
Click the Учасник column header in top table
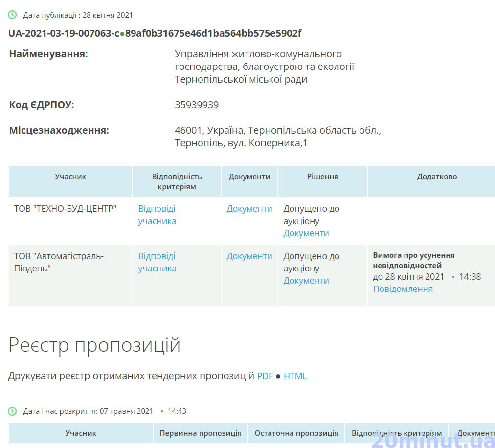point(70,177)
